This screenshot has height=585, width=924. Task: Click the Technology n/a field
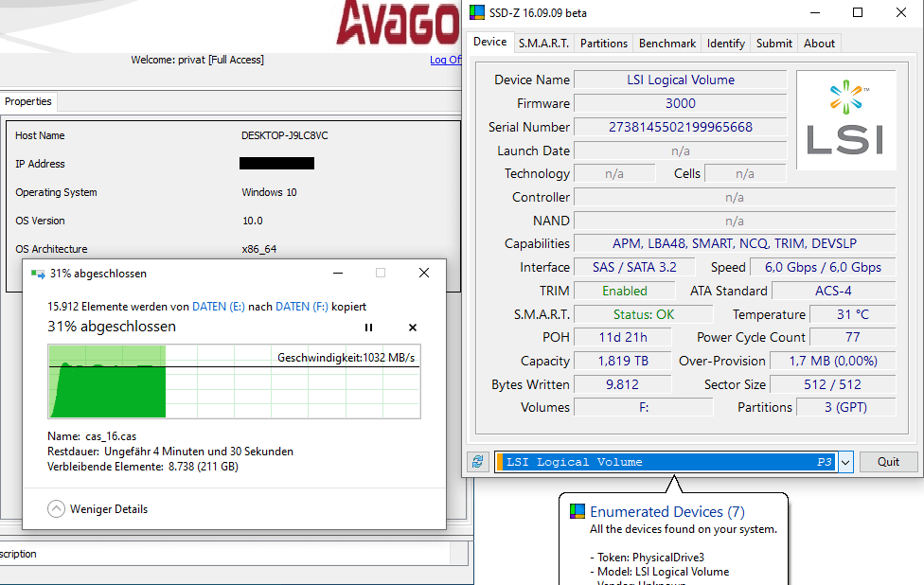(x=614, y=174)
